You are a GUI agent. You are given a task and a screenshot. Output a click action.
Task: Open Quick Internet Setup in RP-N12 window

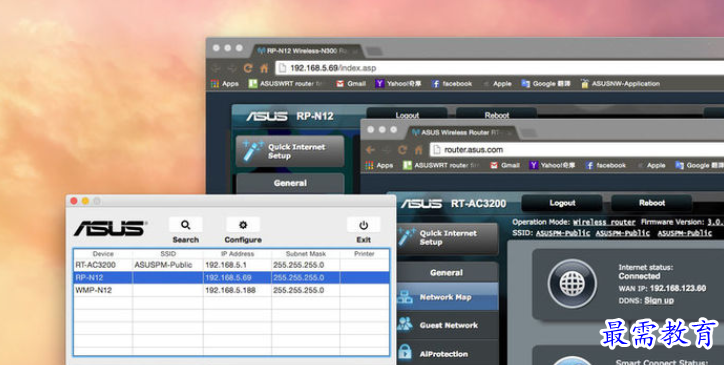[290, 151]
